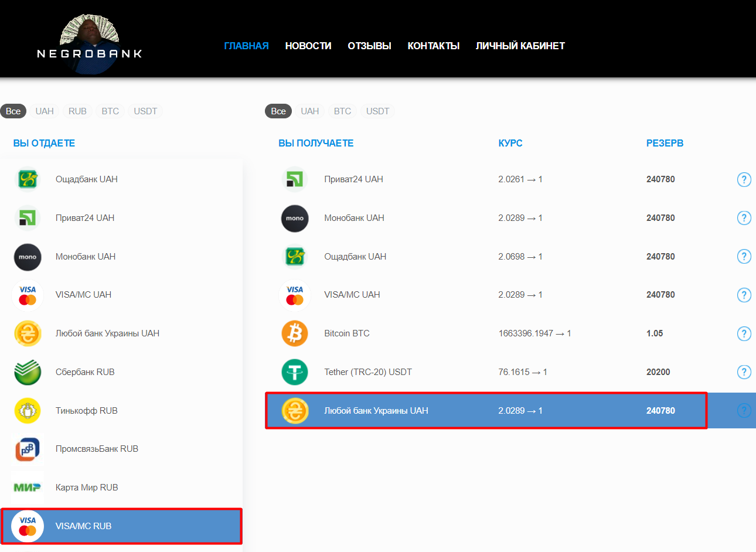
Task: Click rate 2.0261 → 1
Action: point(520,179)
